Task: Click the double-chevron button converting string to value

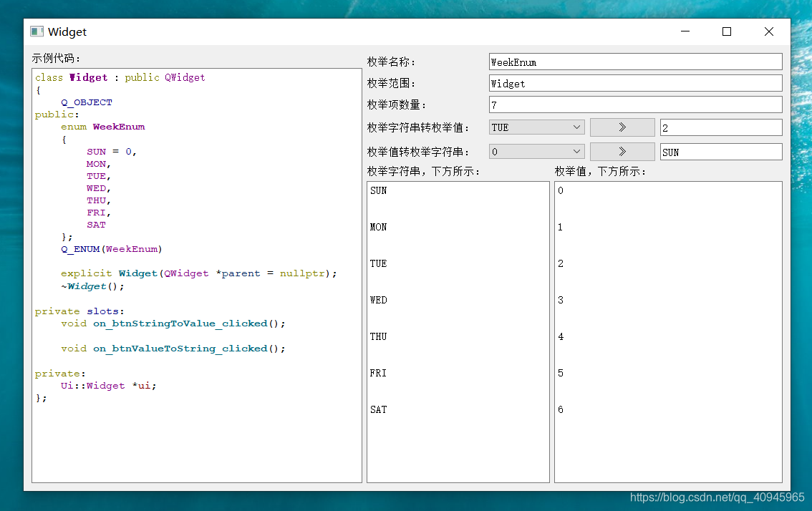Action: point(622,127)
